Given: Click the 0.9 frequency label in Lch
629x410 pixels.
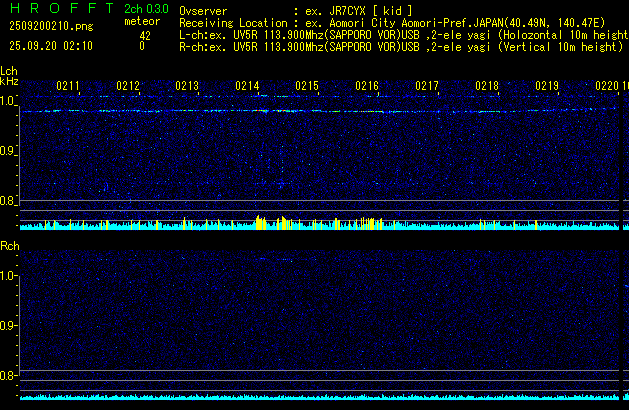Looking at the screenshot, I should [x=8, y=151].
